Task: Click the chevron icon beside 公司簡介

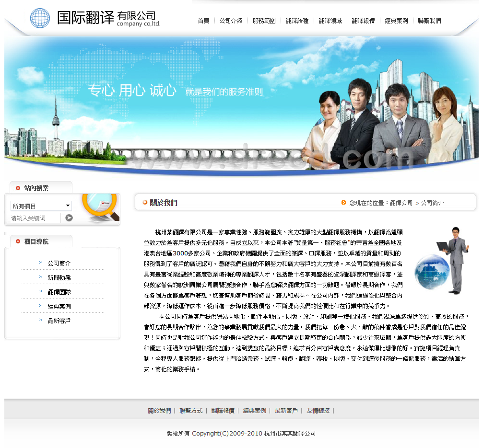Action: point(41,263)
